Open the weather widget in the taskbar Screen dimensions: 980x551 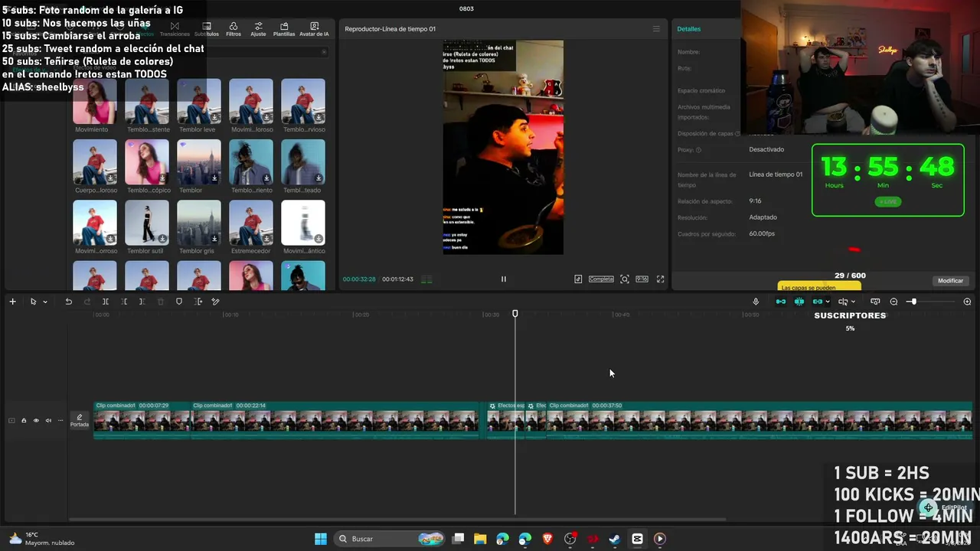[42, 539]
